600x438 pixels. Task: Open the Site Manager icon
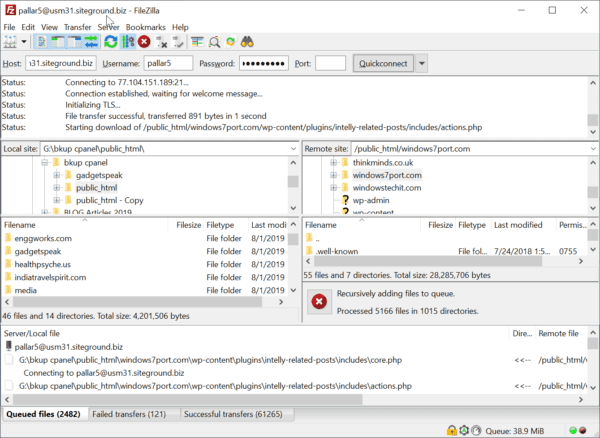[x=10, y=42]
